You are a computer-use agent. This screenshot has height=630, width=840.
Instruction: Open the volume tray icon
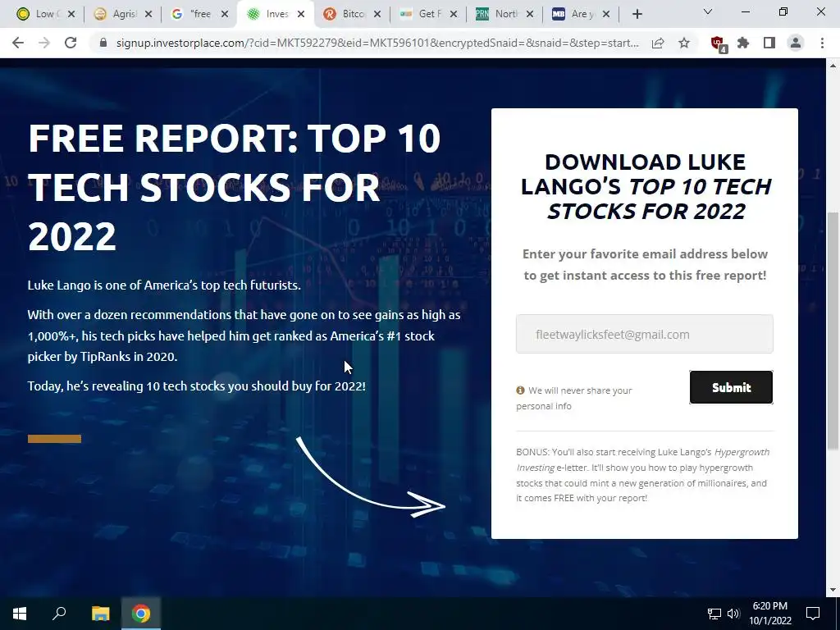pos(733,614)
